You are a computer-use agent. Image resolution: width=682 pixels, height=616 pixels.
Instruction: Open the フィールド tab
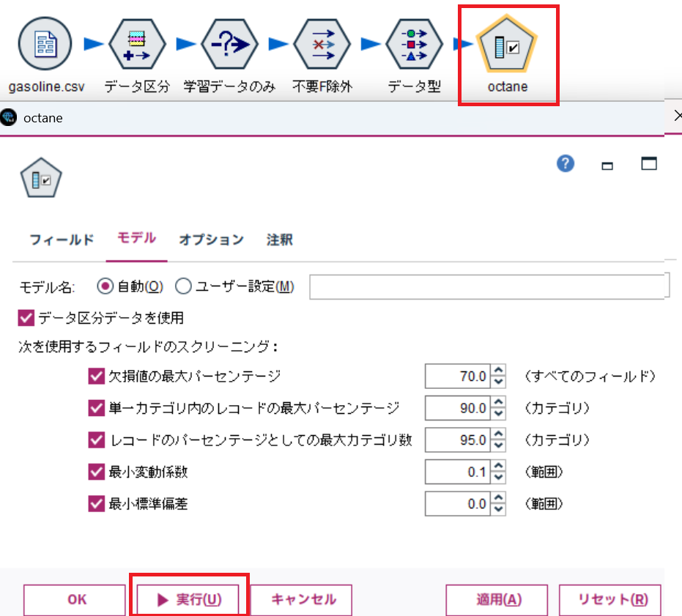pyautogui.click(x=60, y=240)
